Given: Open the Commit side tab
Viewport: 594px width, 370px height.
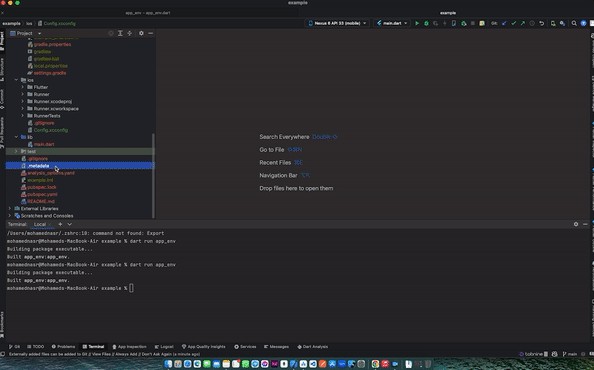Looking at the screenshot, I should coord(2,99).
